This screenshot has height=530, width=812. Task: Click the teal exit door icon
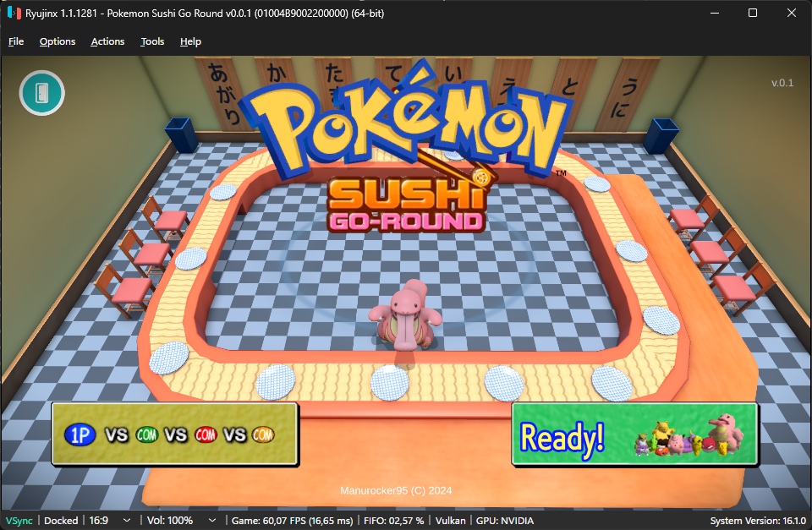pos(42,93)
